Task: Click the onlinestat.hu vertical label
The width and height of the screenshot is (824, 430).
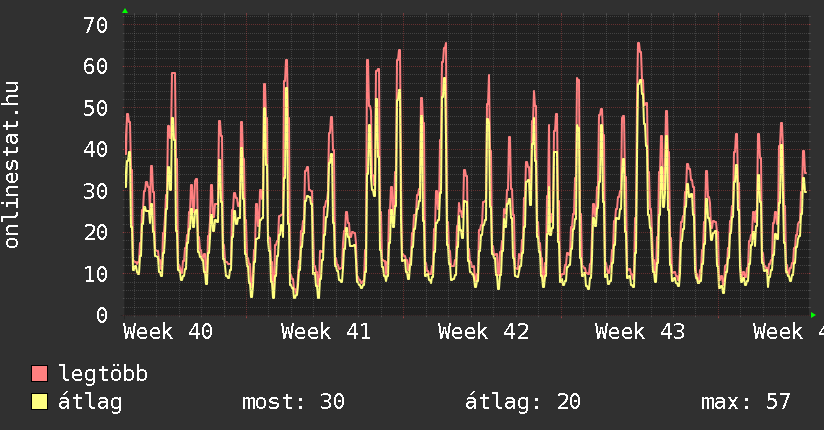Action: pyautogui.click(x=13, y=165)
